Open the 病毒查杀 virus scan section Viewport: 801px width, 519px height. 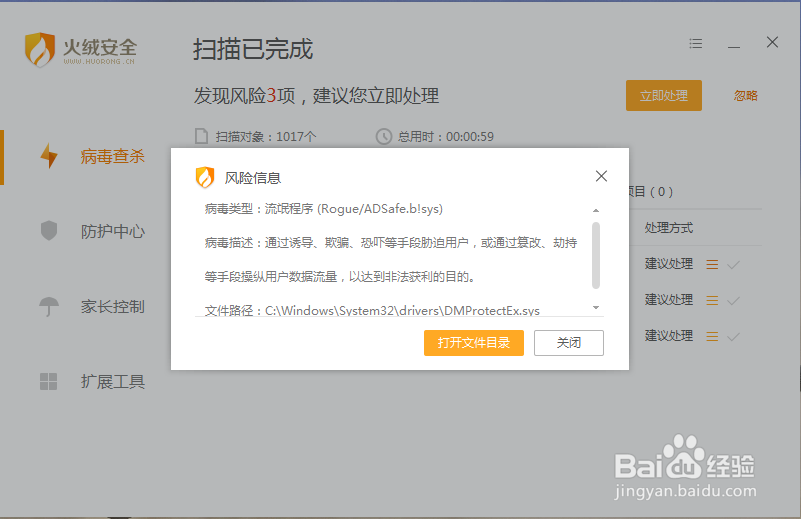tap(112, 156)
